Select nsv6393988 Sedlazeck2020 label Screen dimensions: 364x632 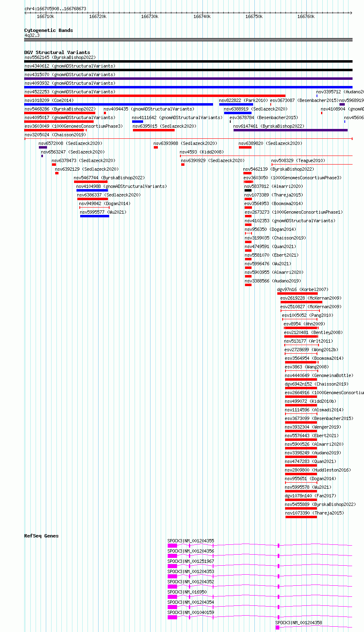(186, 144)
